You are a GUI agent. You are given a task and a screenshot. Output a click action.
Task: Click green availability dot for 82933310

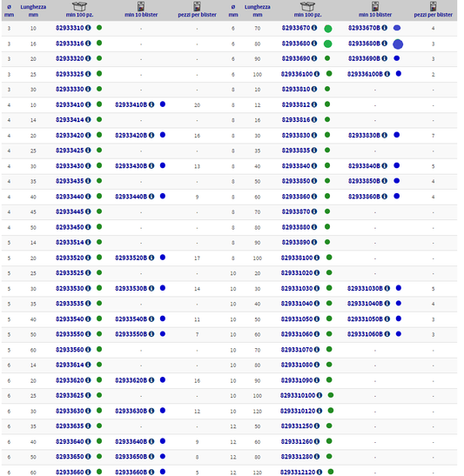99,28
